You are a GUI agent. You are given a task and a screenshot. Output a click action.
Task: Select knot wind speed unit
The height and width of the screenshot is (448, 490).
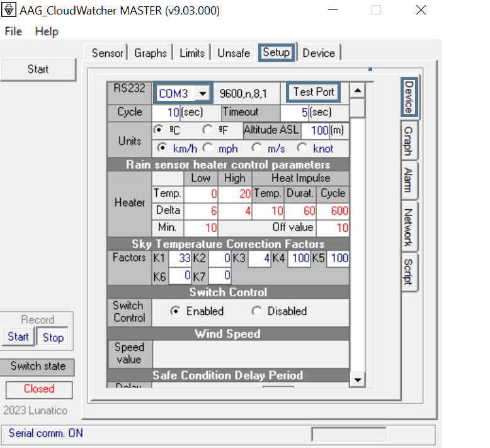(302, 147)
